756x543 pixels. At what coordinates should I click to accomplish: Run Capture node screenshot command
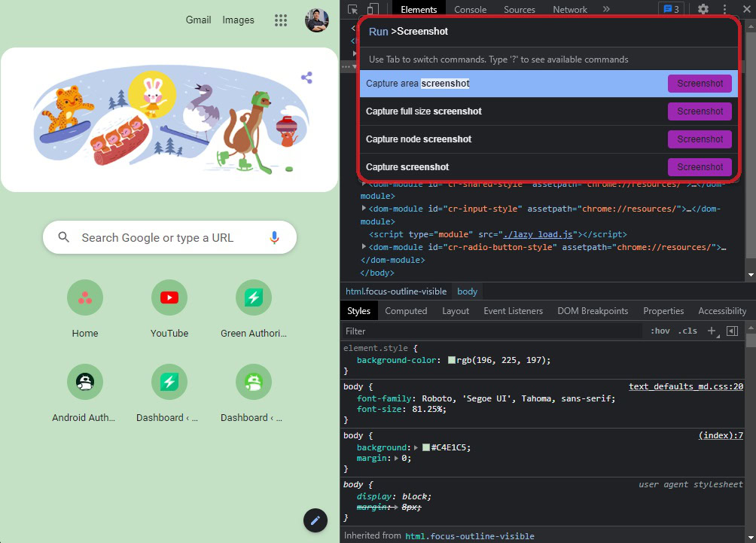pyautogui.click(x=549, y=139)
